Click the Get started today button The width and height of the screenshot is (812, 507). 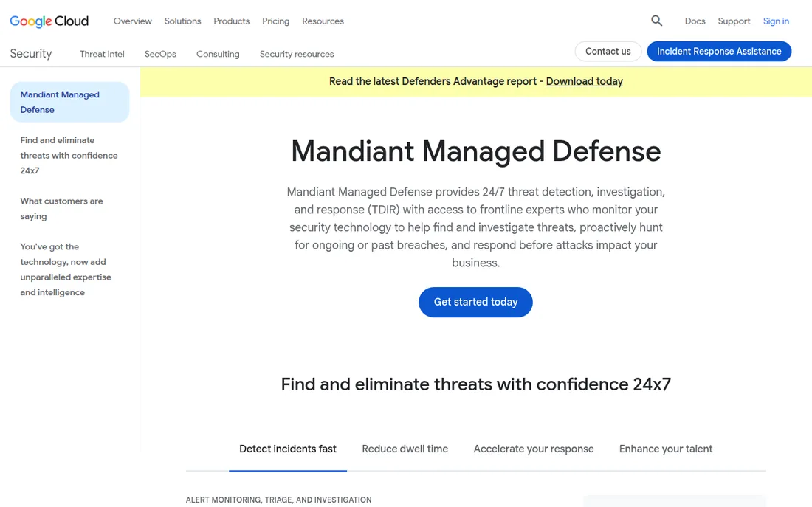(x=475, y=302)
